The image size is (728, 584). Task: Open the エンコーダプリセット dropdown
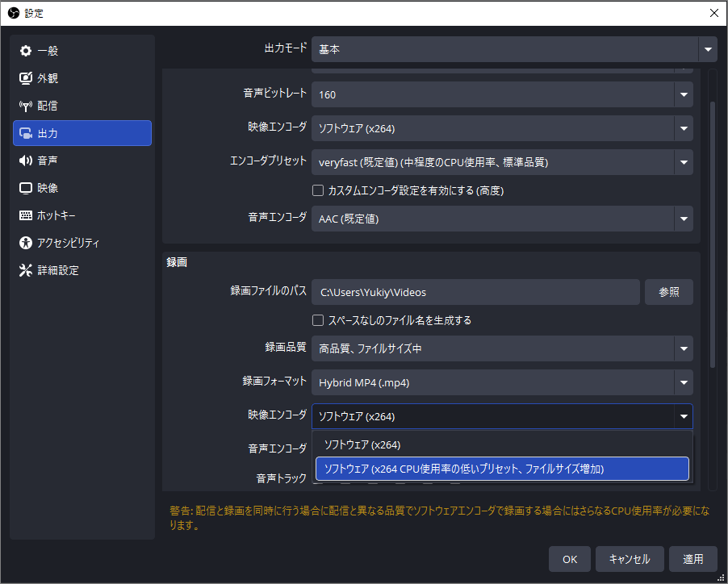[x=502, y=161]
